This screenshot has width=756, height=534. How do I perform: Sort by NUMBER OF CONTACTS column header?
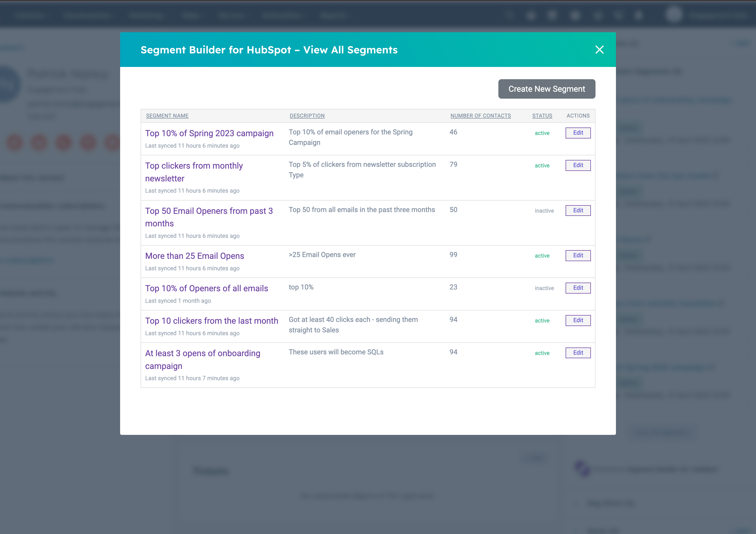(480, 115)
